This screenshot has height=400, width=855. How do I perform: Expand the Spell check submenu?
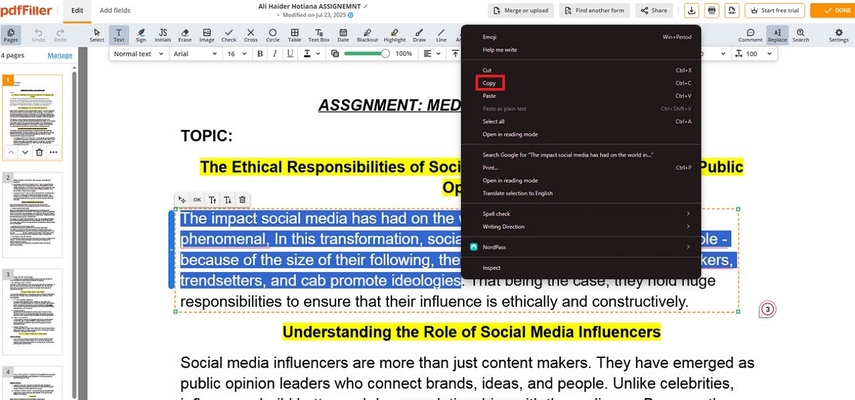tap(581, 214)
